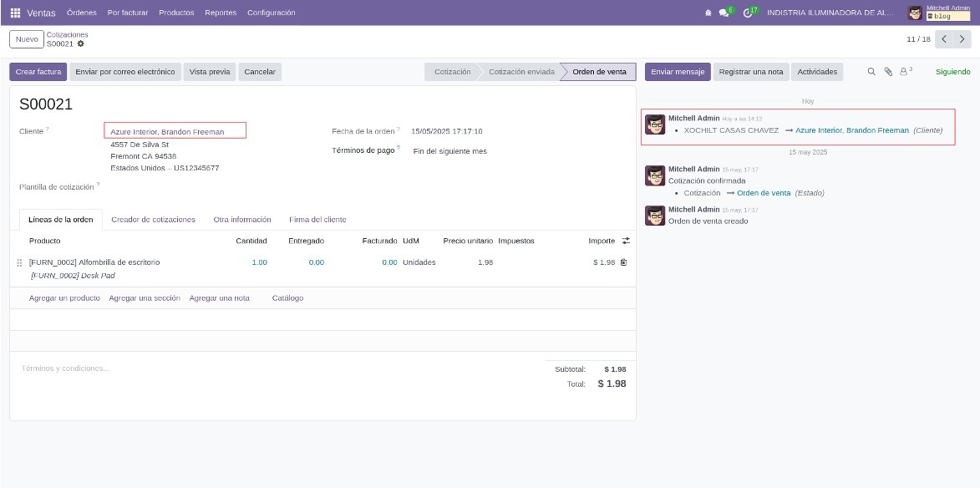Click the Crear factura button
The image size is (980, 488).
click(x=38, y=72)
